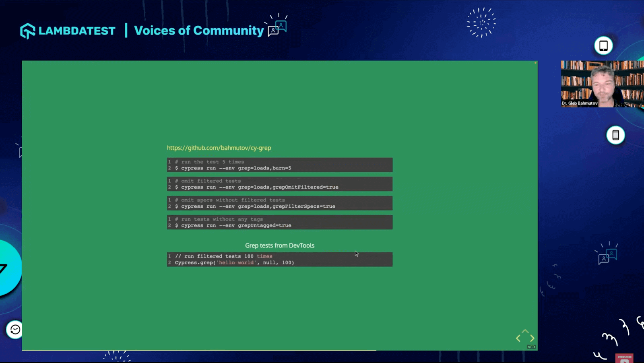Image resolution: width=644 pixels, height=363 pixels.
Task: Click the '# omit filtered tests' comment
Action: point(208,181)
